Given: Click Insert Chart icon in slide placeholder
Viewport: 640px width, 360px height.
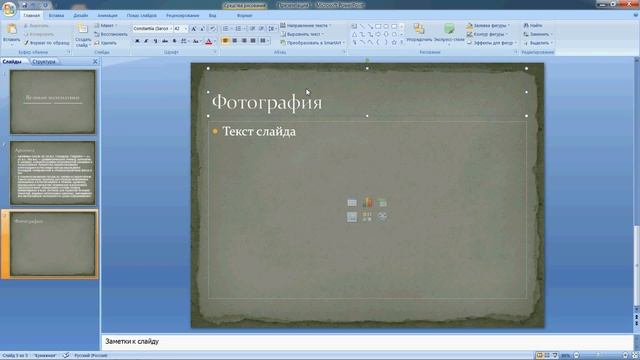Looking at the screenshot, I should 367,202.
